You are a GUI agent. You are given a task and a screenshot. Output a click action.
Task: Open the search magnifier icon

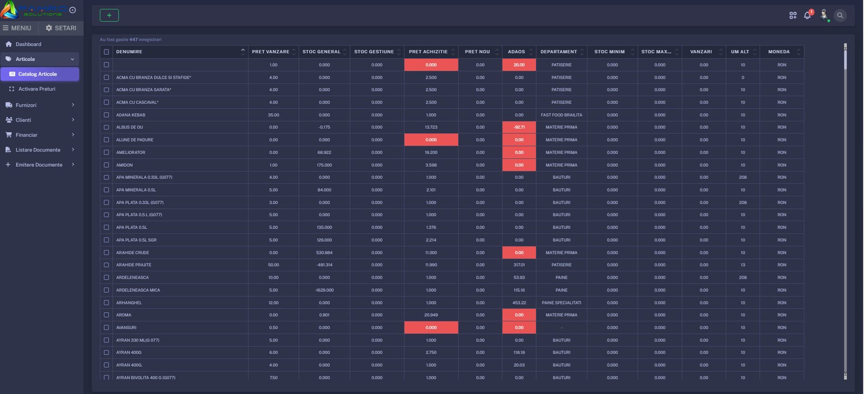coord(840,16)
